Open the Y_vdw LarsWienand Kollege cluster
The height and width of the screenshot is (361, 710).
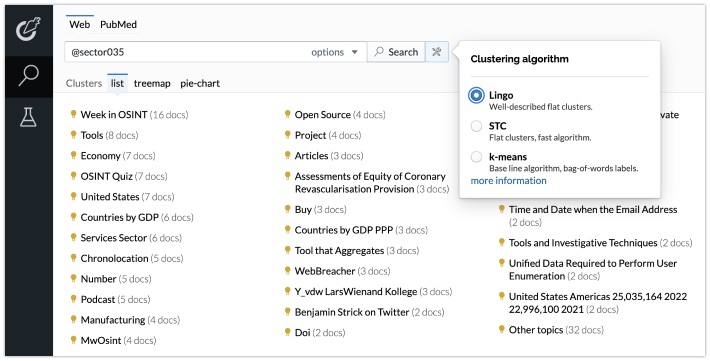[373, 292]
